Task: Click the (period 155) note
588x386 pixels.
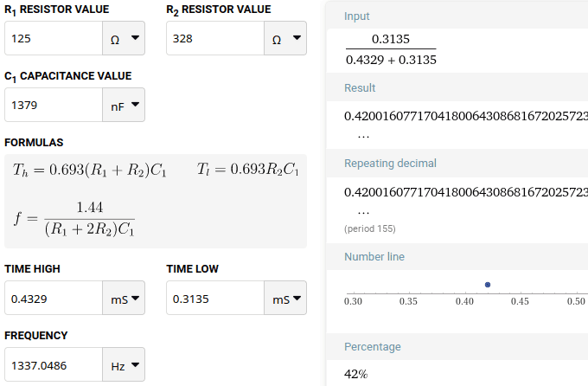Action: coord(370,228)
